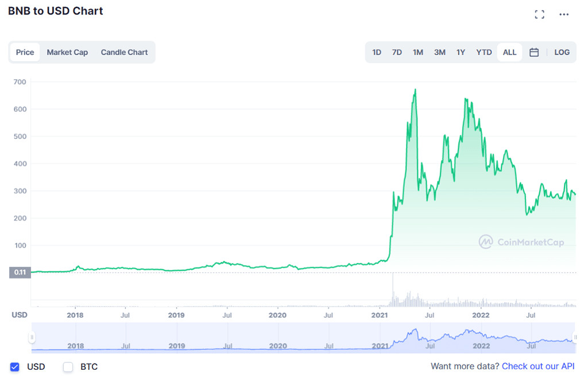Image resolution: width=588 pixels, height=379 pixels.
Task: Select the 1Y time range
Action: pos(461,52)
